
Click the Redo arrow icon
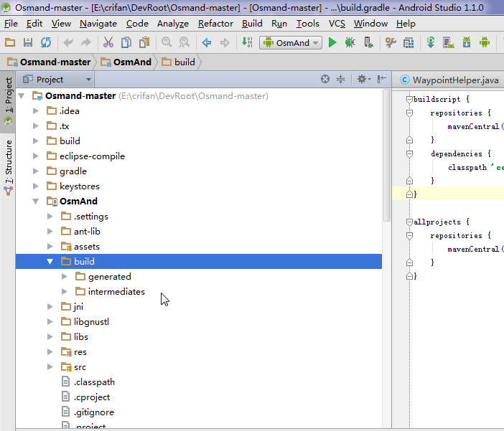pos(86,42)
